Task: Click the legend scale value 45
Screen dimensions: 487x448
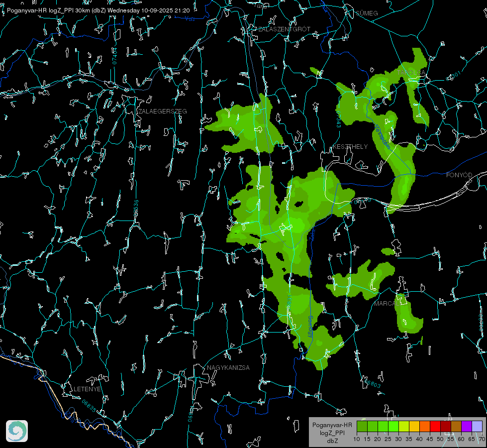Action: pos(430,439)
